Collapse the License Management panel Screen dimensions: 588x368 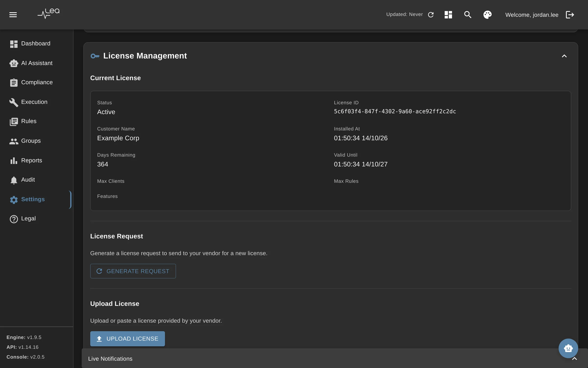click(x=564, y=56)
